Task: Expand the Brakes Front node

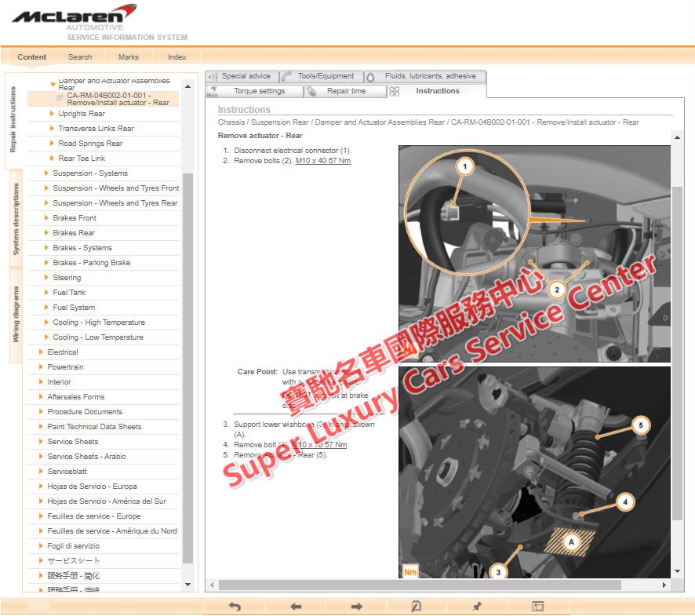Action: click(46, 217)
